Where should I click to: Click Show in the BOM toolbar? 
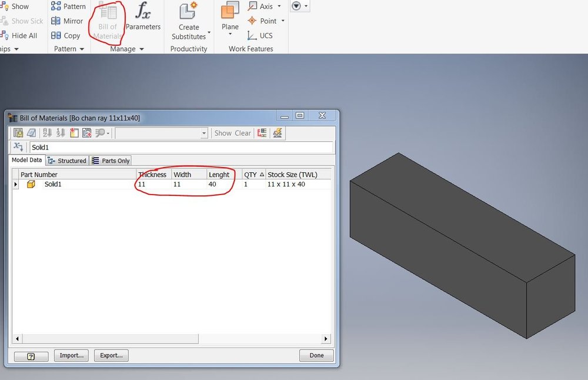pos(223,133)
